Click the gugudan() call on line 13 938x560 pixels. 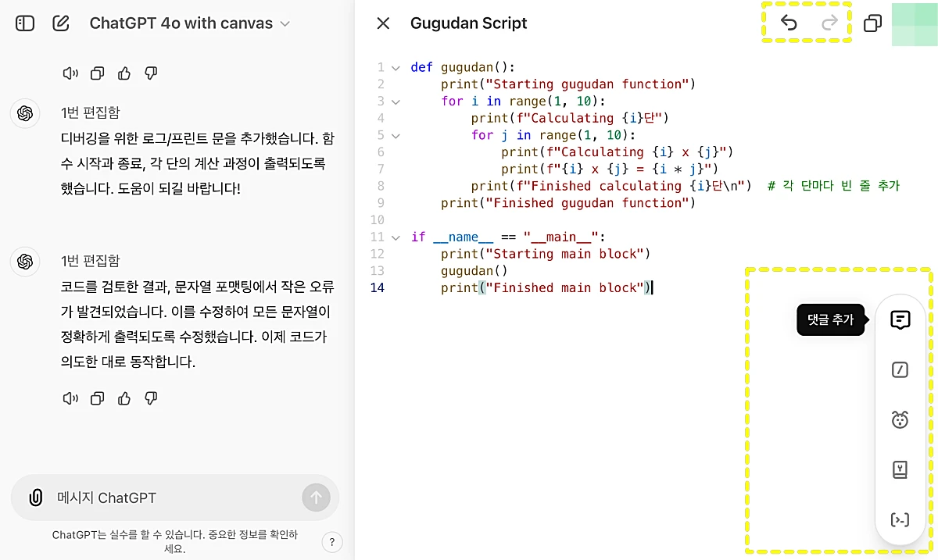coord(474,271)
